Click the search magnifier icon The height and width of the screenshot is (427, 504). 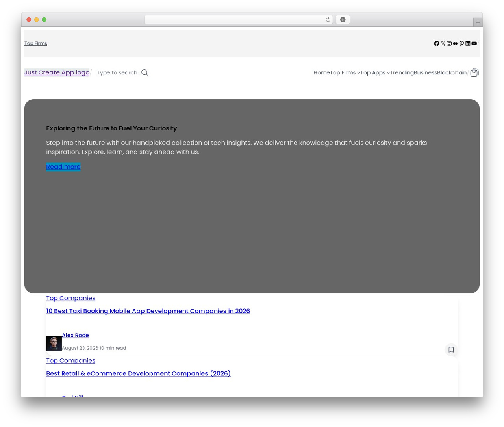(145, 72)
